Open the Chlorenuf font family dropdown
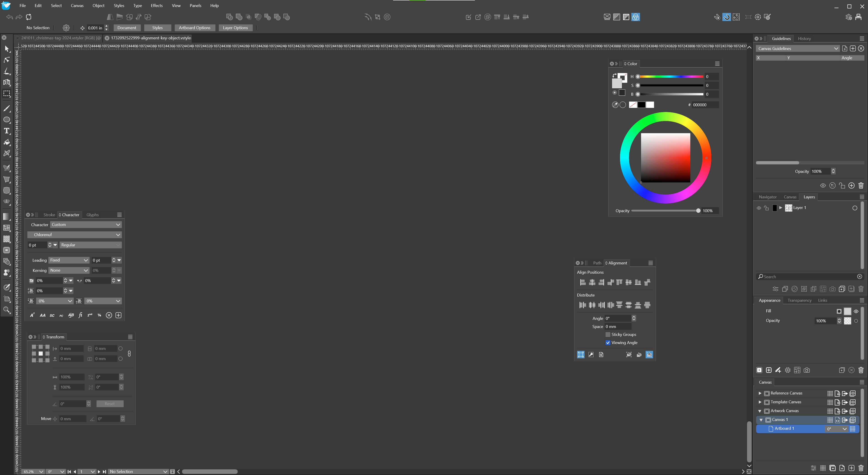868x475 pixels. [75, 235]
